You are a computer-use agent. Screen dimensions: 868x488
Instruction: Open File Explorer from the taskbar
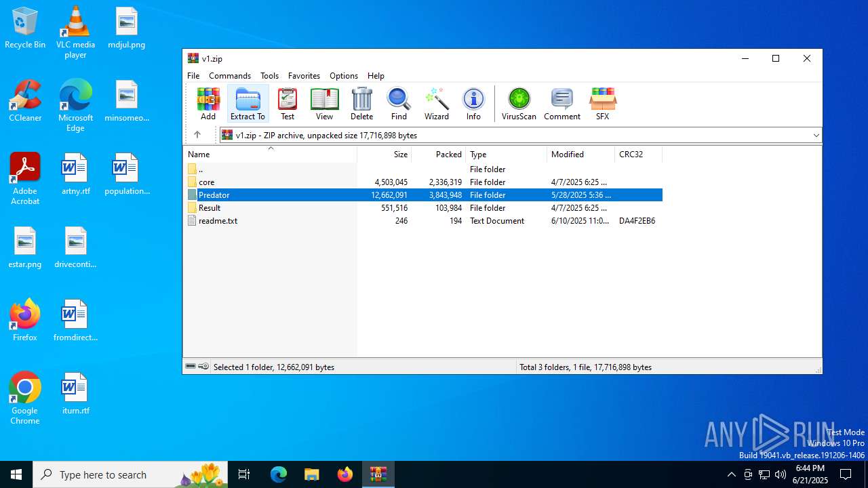coord(311,474)
